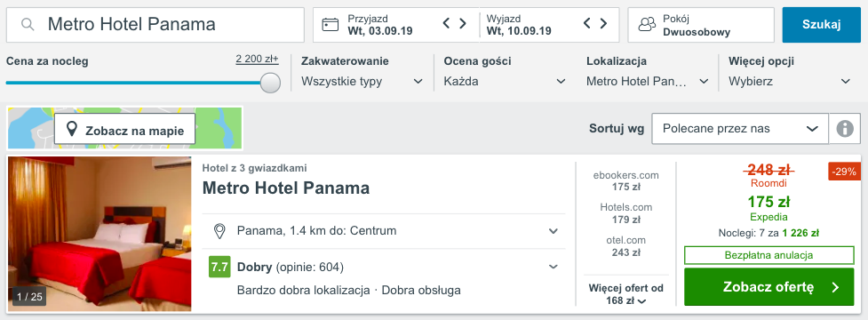Expand location row Panama 1.4 km do Centrum
The image size is (868, 320).
384,231
